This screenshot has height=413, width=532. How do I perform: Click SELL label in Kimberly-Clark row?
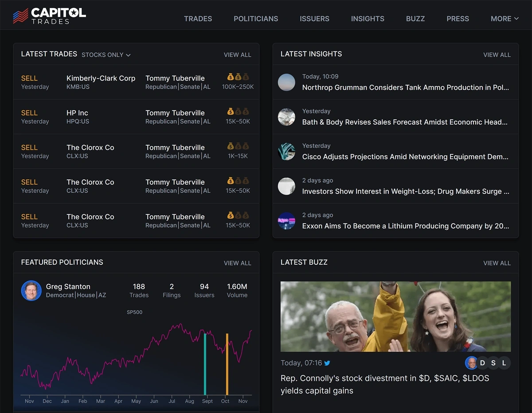click(x=29, y=78)
